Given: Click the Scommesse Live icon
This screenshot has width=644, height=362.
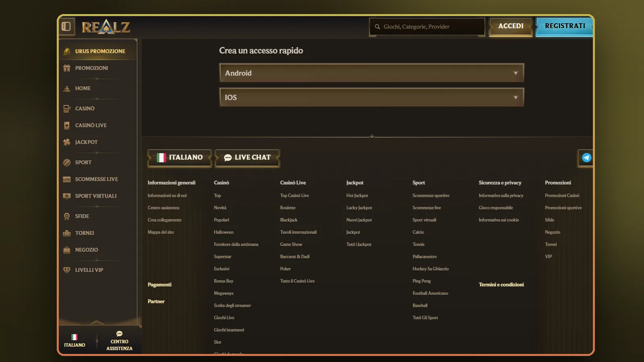Looking at the screenshot, I should click(x=67, y=179).
